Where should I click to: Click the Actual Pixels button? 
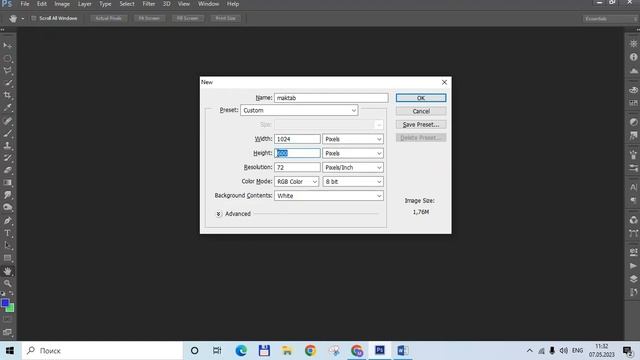click(109, 18)
